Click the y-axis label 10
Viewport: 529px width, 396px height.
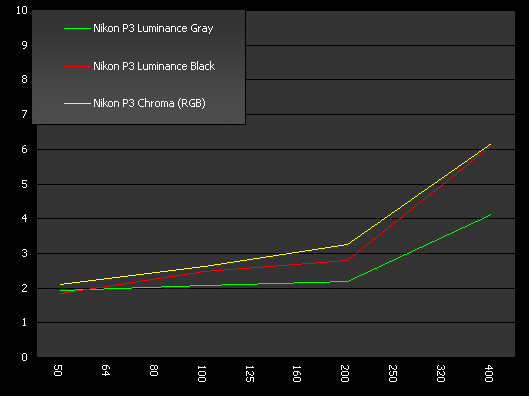[x=22, y=10]
